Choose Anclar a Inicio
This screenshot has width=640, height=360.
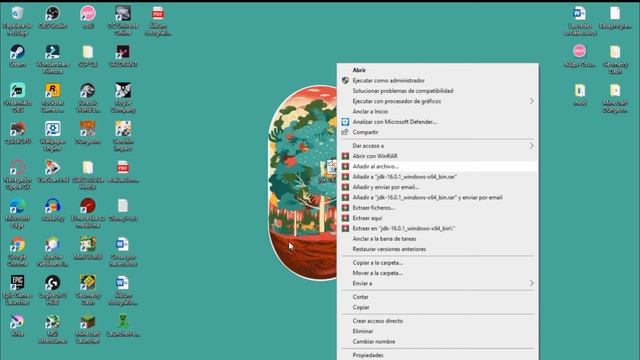(438, 111)
